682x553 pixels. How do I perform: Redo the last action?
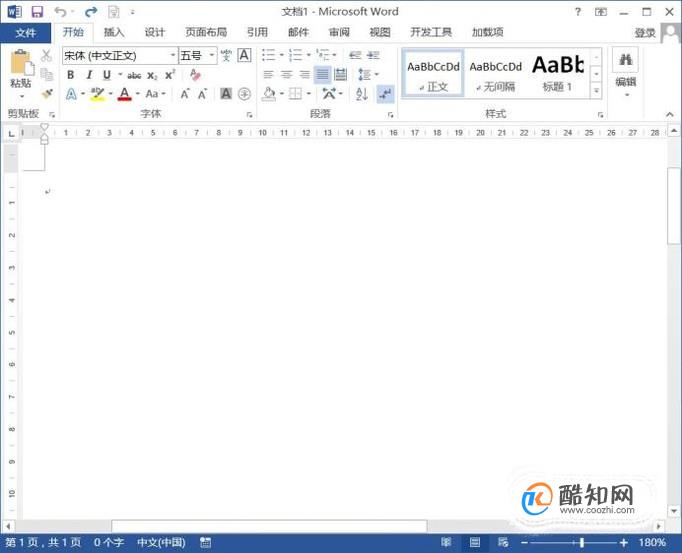pyautogui.click(x=91, y=12)
